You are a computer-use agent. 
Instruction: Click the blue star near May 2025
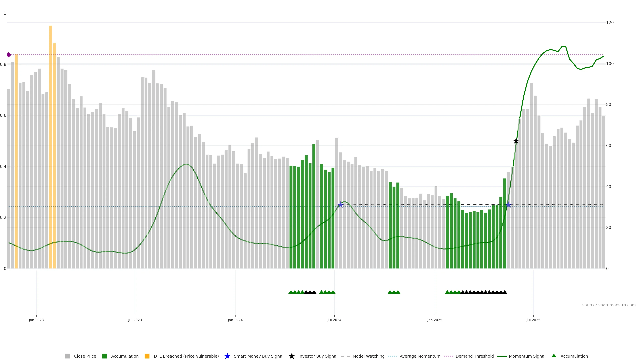click(x=508, y=205)
